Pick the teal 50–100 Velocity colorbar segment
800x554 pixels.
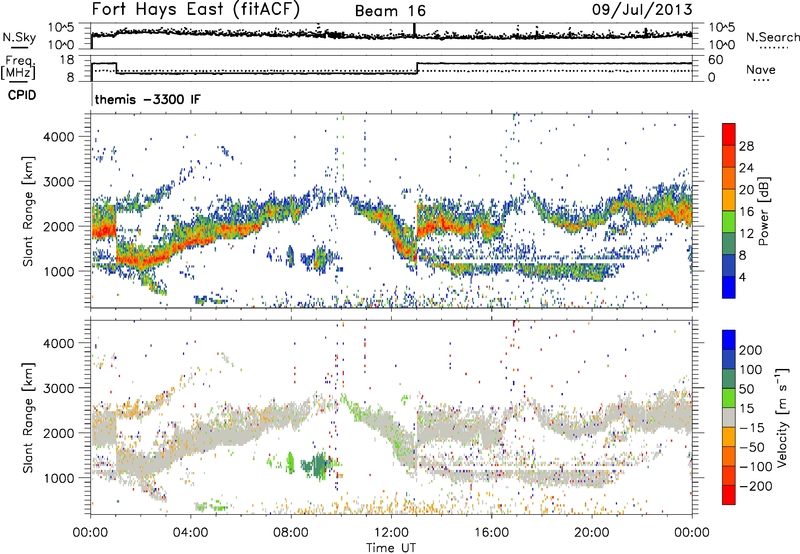pos(729,379)
